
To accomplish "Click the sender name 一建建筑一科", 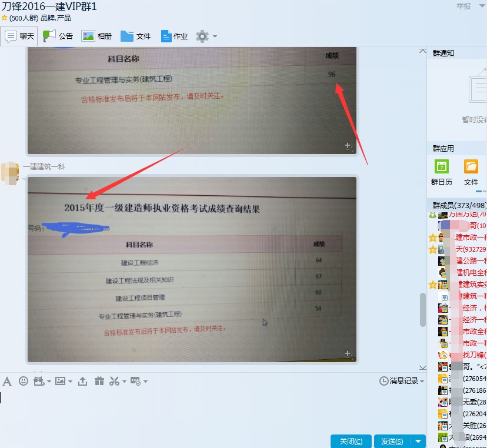I will [x=44, y=167].
